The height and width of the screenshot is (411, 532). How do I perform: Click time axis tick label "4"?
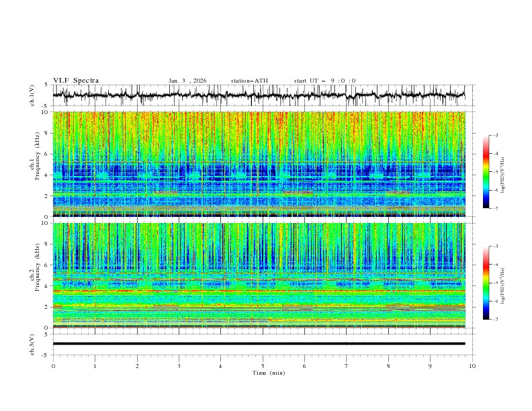point(220,366)
